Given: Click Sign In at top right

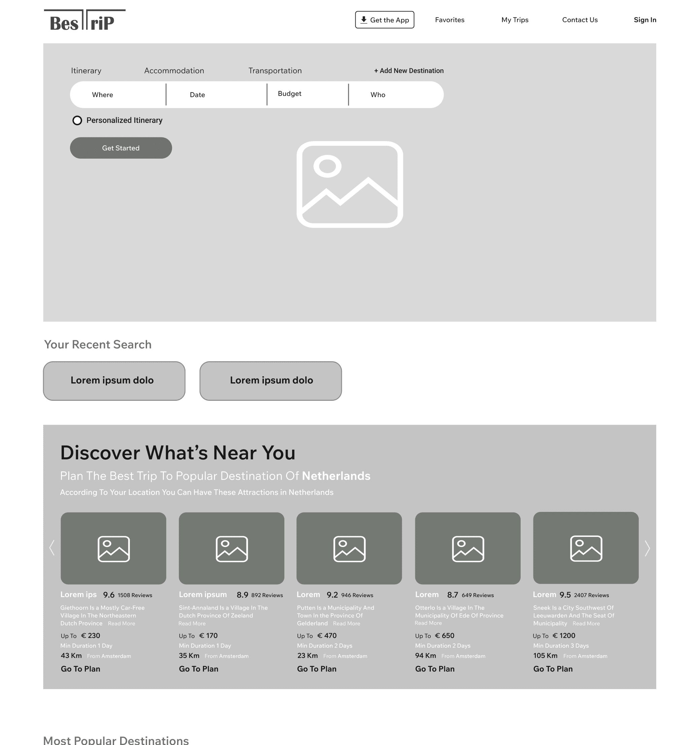Looking at the screenshot, I should (x=645, y=20).
